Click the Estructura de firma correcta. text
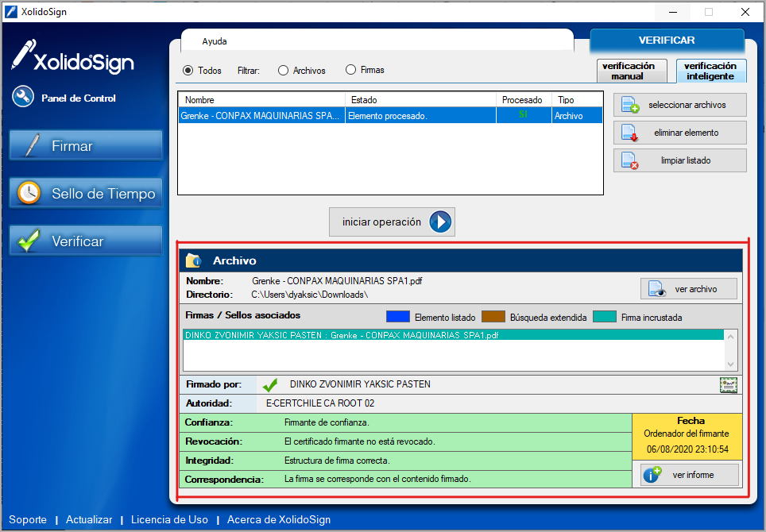The height and width of the screenshot is (532, 766). (x=337, y=461)
